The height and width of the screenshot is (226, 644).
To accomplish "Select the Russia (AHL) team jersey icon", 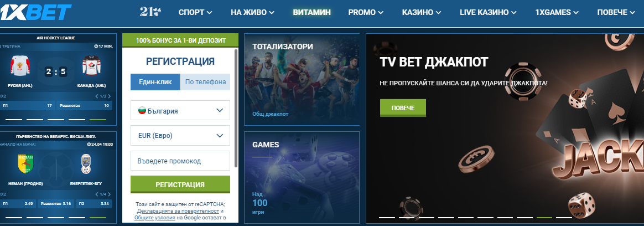I will (20, 66).
